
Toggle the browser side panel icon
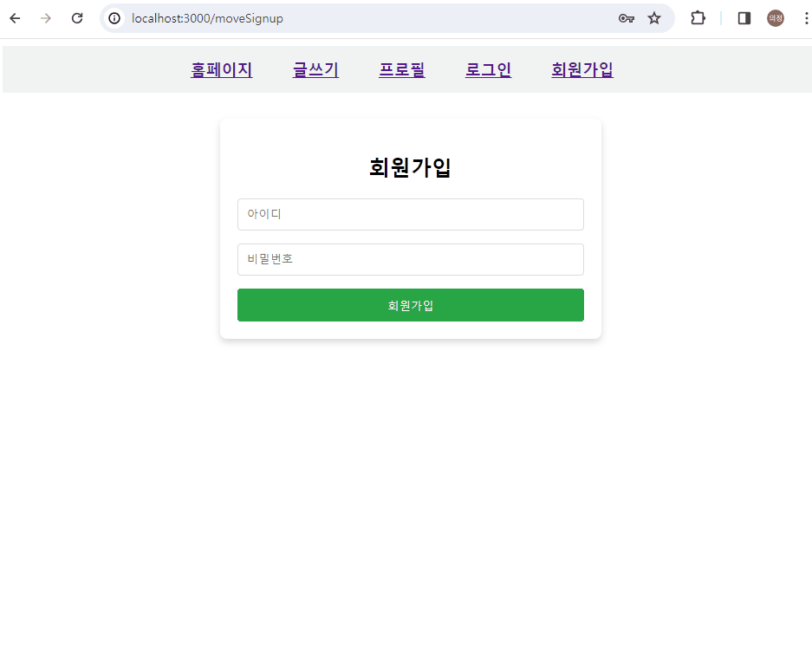[x=744, y=19]
